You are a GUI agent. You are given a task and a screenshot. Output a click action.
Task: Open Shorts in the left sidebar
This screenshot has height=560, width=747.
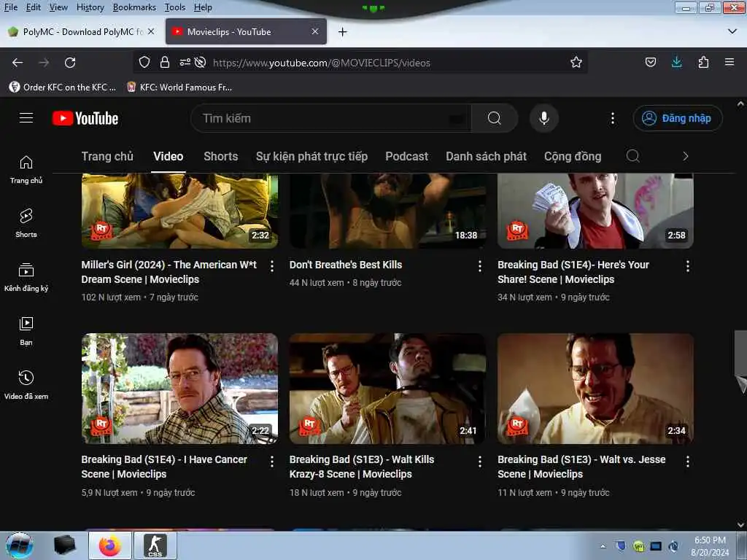[x=26, y=223]
